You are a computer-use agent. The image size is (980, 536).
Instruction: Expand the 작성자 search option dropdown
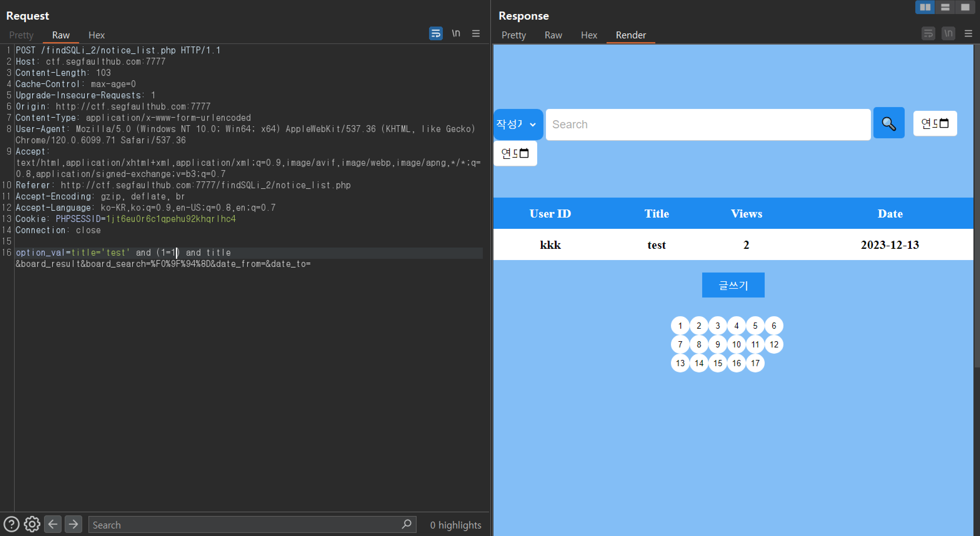point(518,124)
